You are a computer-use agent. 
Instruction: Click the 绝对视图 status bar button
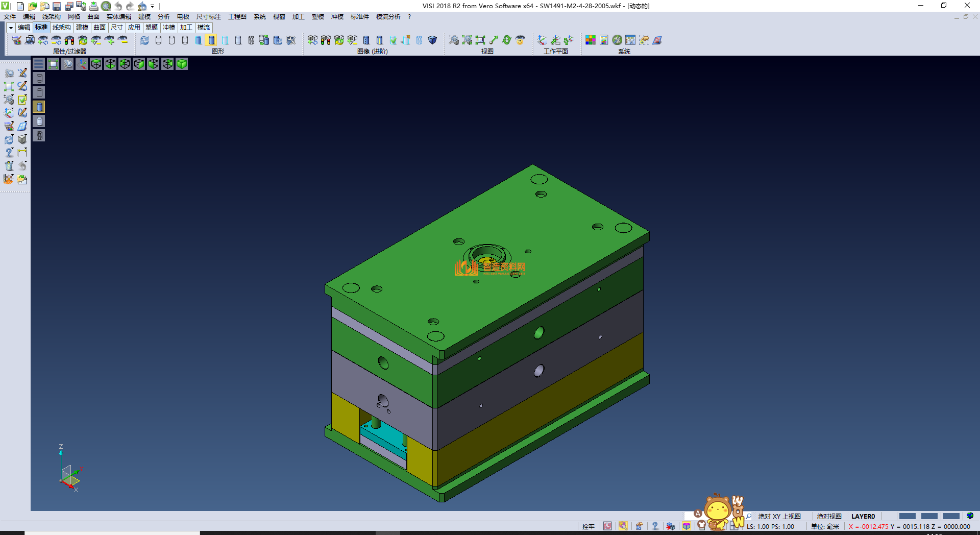[829, 516]
